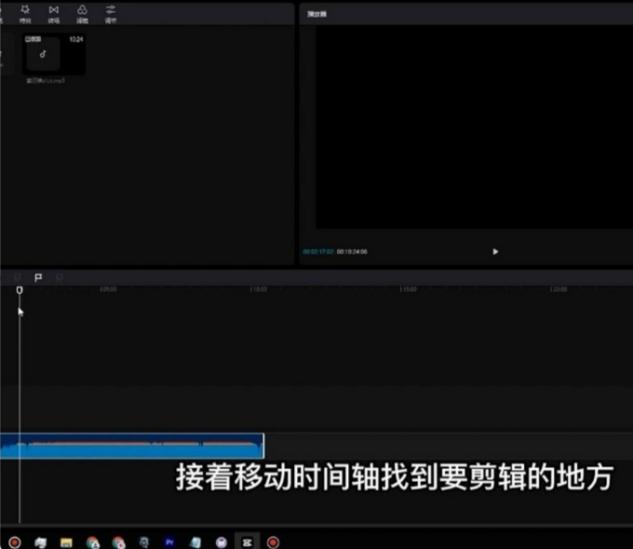Viewport: 633px width, 549px height.
Task: Select the blue audio clip on timeline
Action: tap(132, 446)
